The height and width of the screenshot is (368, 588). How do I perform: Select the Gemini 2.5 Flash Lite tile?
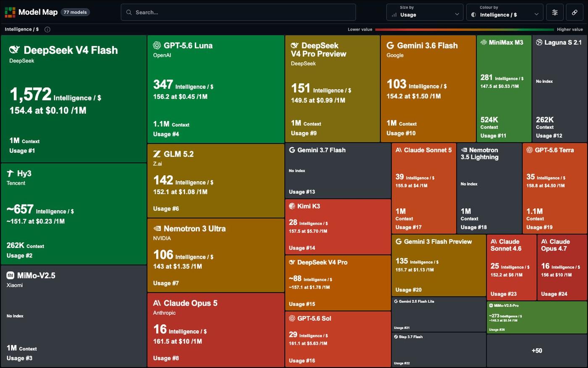tap(438, 314)
